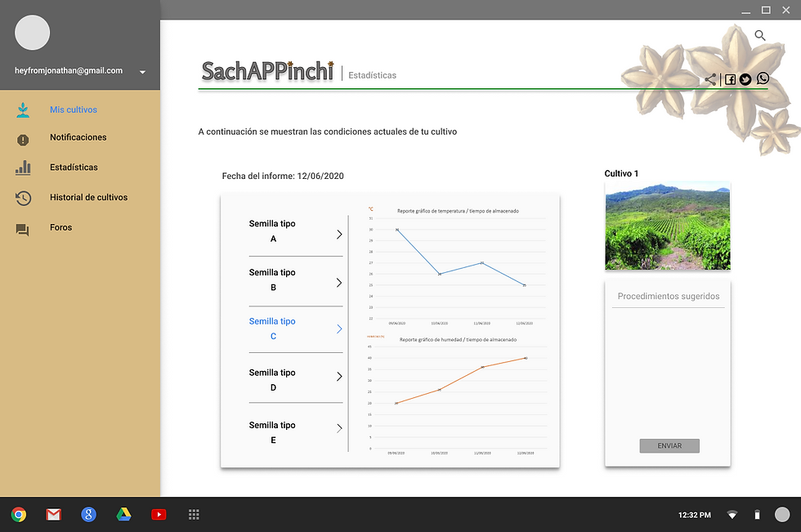Select the Semilla tipo C label

pos(272,329)
